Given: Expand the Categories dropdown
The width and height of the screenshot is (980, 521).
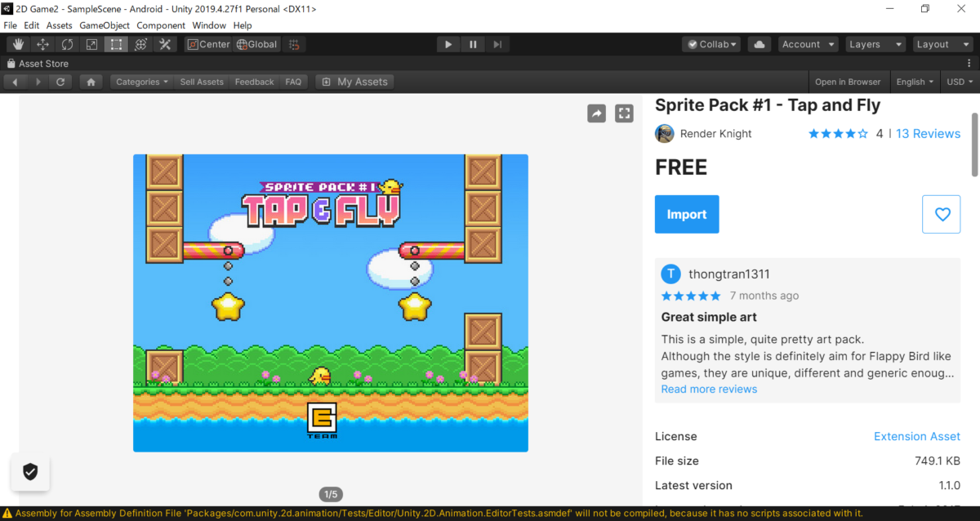Looking at the screenshot, I should (142, 82).
